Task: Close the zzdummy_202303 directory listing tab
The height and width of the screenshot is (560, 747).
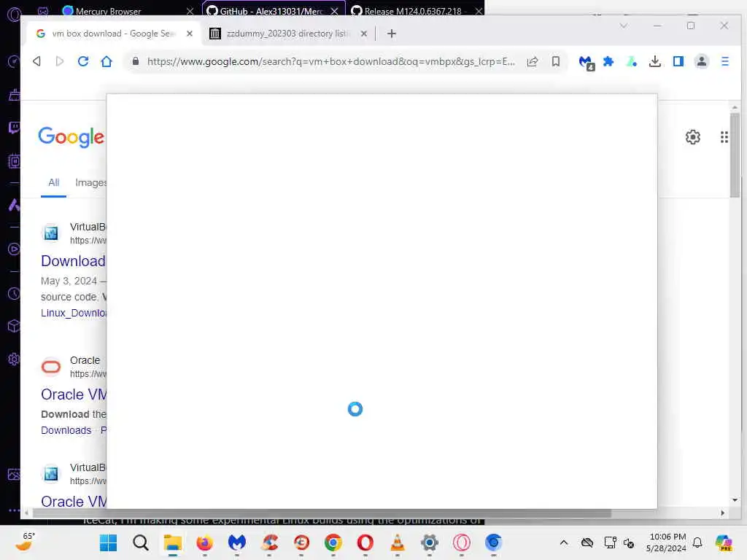Action: point(364,34)
